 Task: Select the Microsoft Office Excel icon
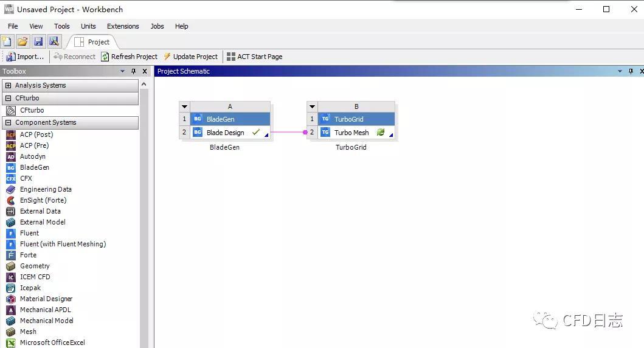coord(11,343)
